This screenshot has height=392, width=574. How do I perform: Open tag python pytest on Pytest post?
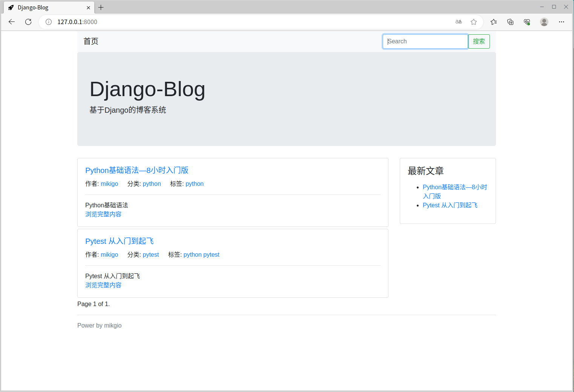[x=201, y=255]
